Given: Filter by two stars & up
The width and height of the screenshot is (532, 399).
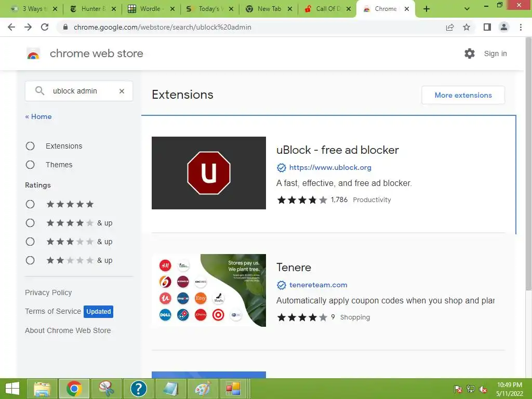Looking at the screenshot, I should coord(30,260).
